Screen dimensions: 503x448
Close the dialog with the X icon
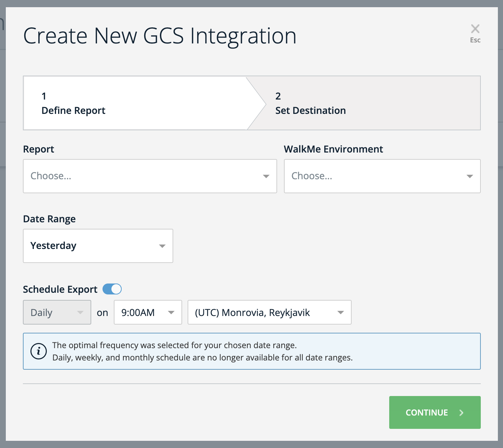click(x=475, y=29)
